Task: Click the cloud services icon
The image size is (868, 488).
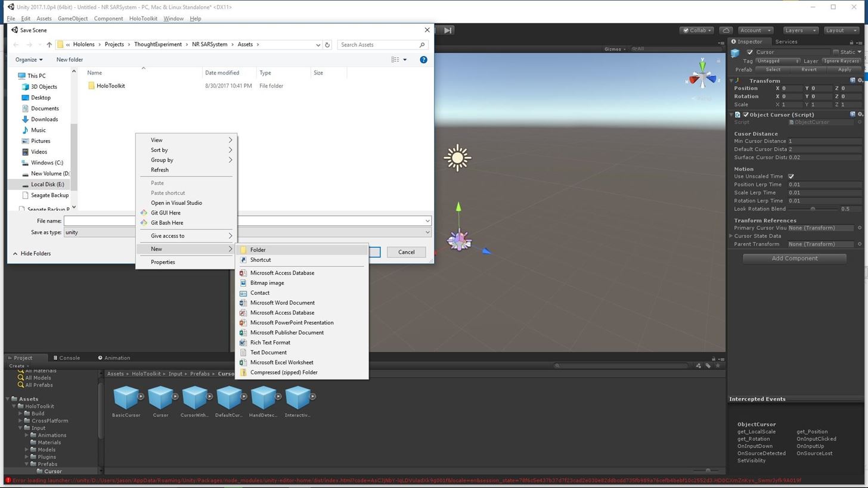Action: [726, 30]
